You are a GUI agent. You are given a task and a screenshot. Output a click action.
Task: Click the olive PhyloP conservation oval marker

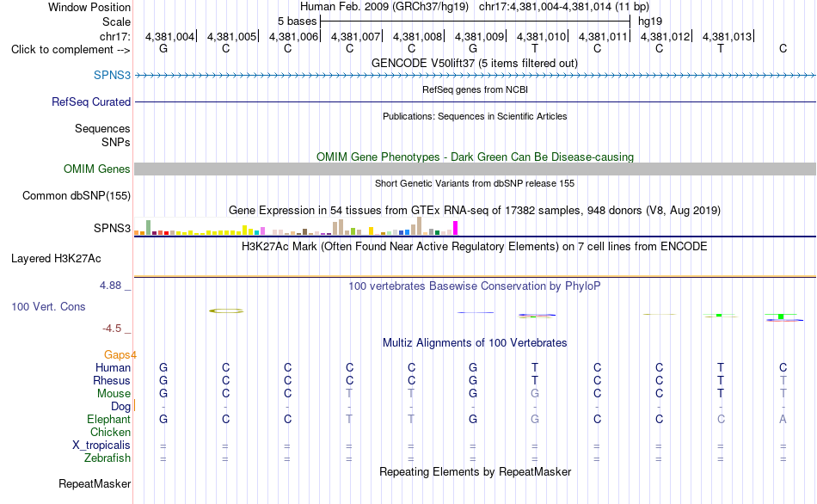[x=226, y=310]
